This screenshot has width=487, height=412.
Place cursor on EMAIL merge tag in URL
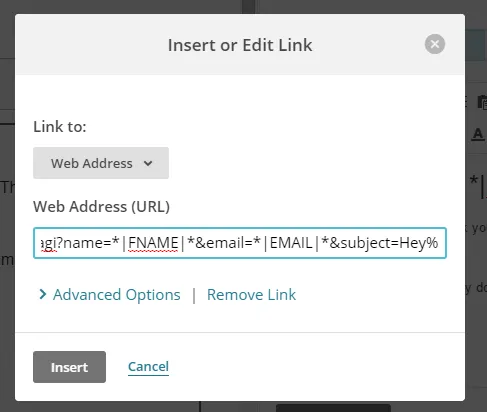point(291,243)
